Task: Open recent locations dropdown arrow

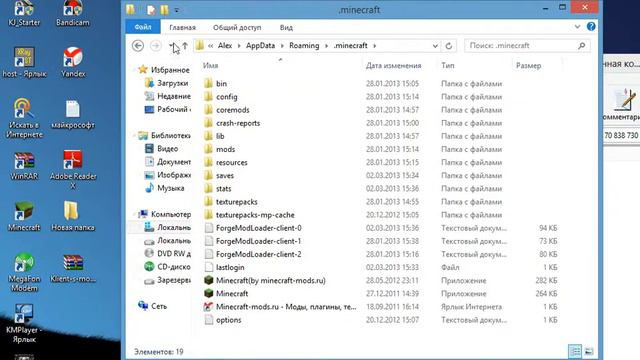Action: point(171,46)
